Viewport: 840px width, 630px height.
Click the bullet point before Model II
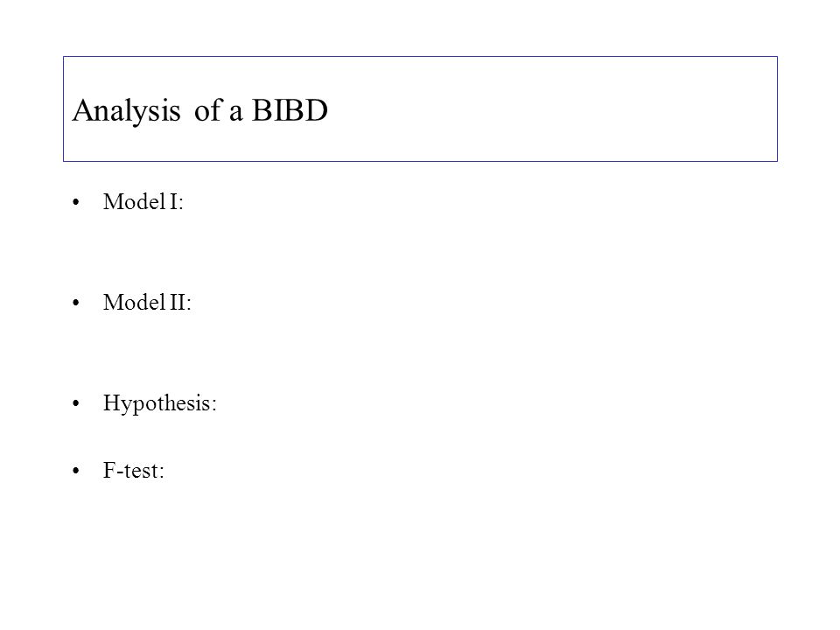pyautogui.click(x=75, y=303)
